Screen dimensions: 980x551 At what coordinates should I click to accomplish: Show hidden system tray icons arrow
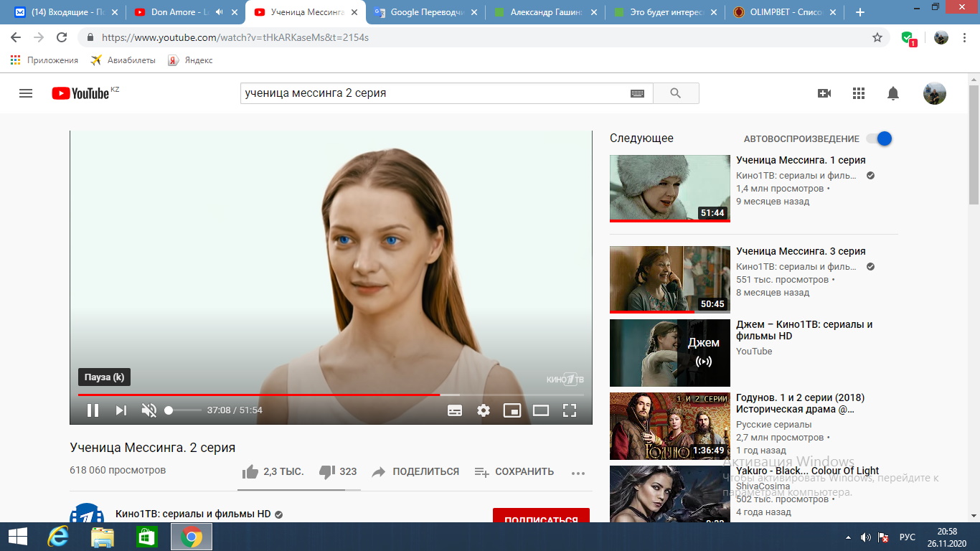[849, 537]
